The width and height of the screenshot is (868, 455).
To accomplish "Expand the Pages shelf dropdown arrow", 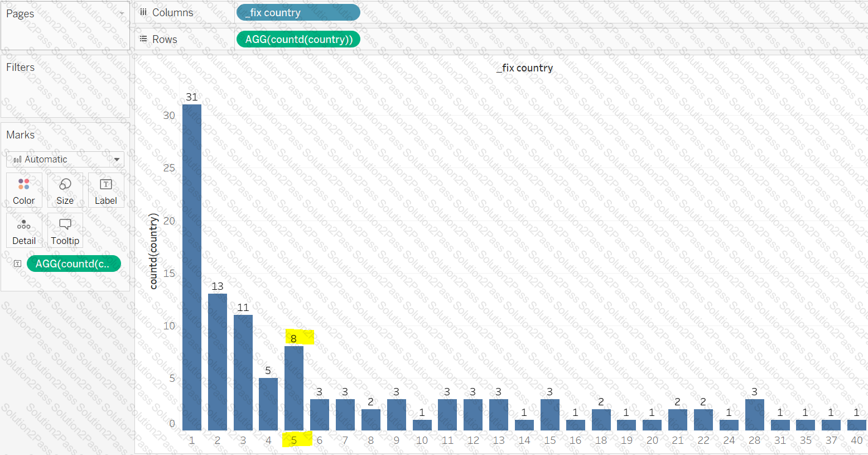I will click(x=122, y=13).
